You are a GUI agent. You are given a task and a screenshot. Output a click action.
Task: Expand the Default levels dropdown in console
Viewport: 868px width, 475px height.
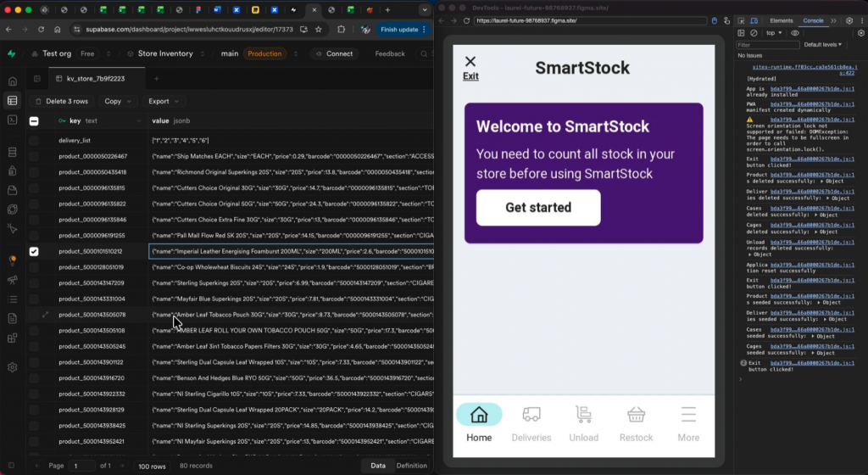tap(821, 45)
